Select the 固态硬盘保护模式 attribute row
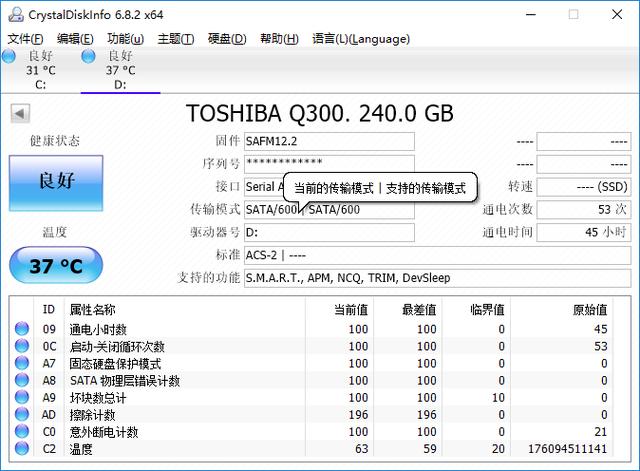Image resolution: width=640 pixels, height=471 pixels. (x=311, y=363)
